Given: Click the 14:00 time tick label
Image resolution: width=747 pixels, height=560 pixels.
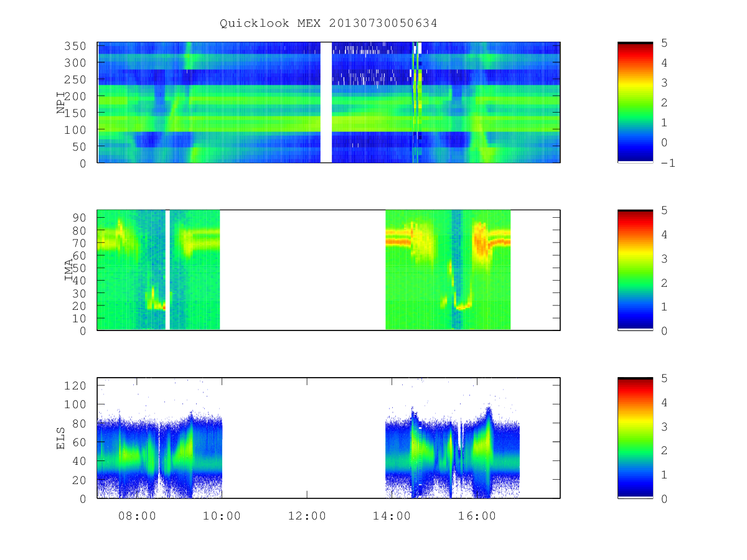Looking at the screenshot, I should coord(392,516).
